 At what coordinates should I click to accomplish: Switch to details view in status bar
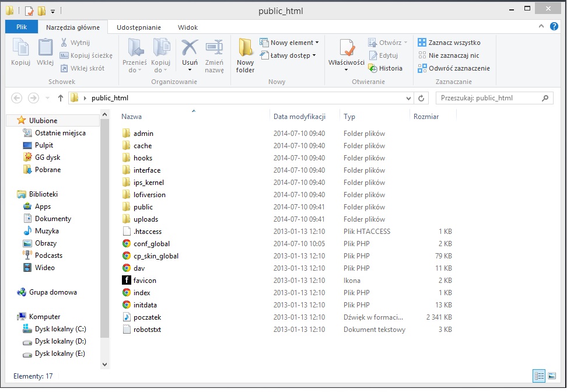click(538, 376)
